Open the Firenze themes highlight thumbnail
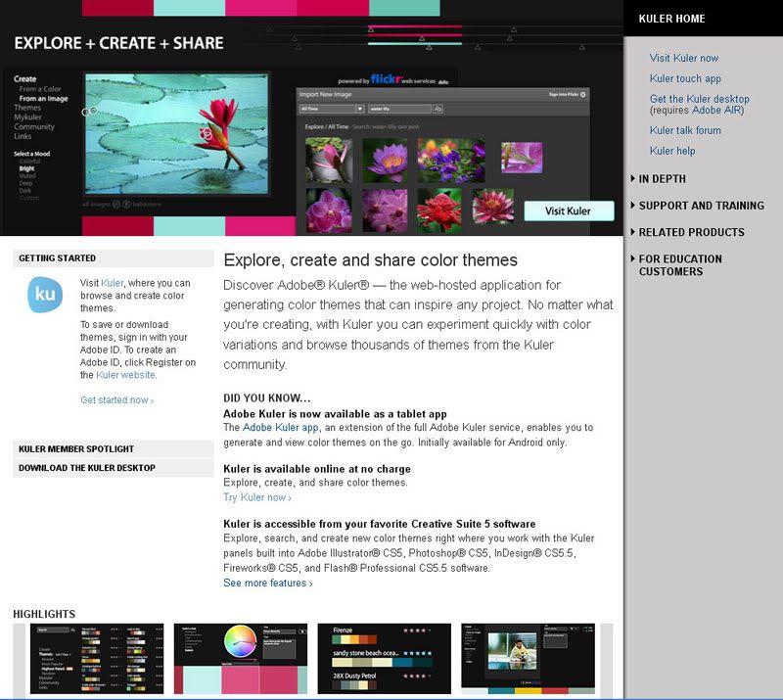The image size is (783, 700). (384, 659)
